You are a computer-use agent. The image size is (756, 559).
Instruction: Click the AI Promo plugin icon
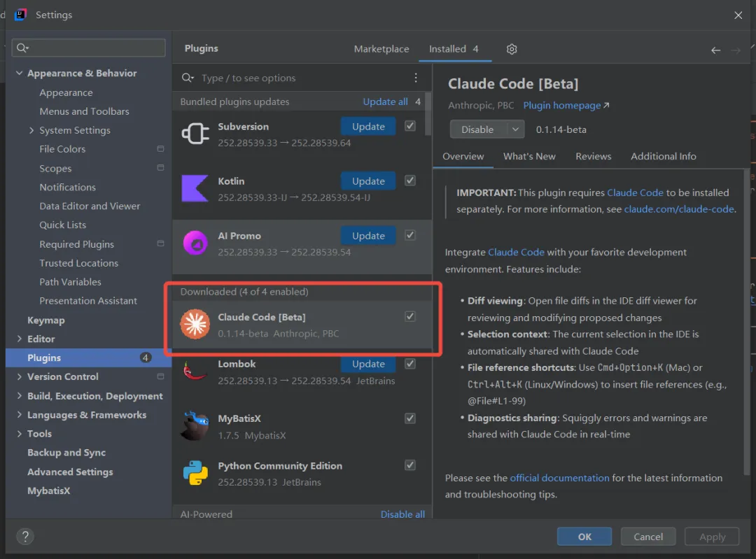195,243
